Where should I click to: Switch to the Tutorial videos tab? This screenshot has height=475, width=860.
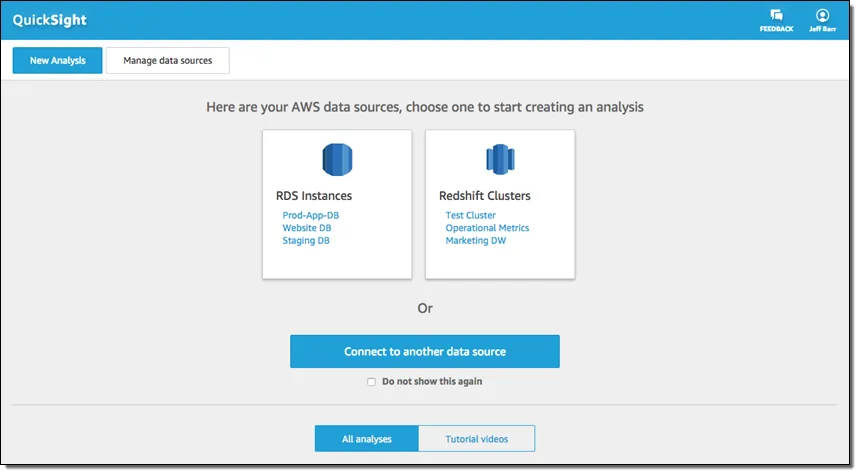coord(476,439)
